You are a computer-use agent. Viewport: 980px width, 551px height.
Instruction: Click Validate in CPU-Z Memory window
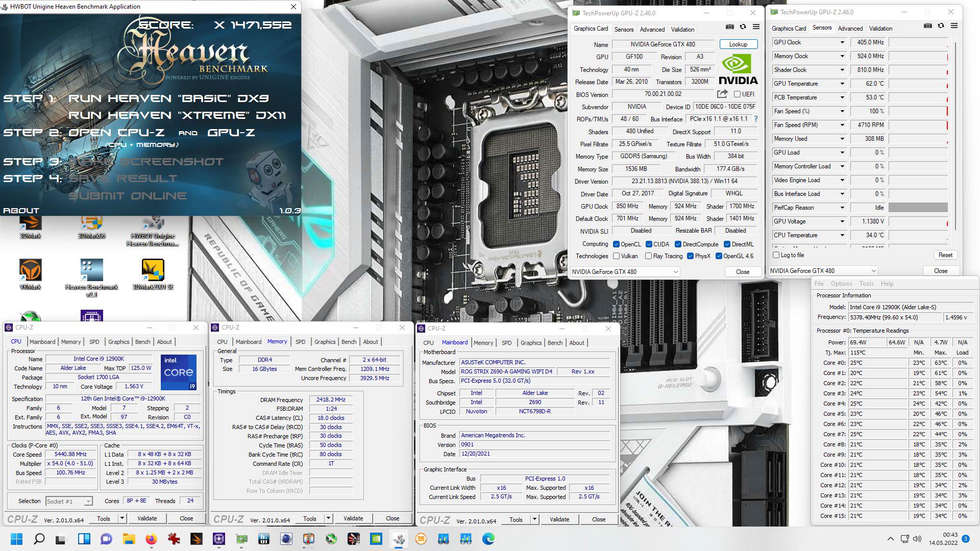coord(353,518)
